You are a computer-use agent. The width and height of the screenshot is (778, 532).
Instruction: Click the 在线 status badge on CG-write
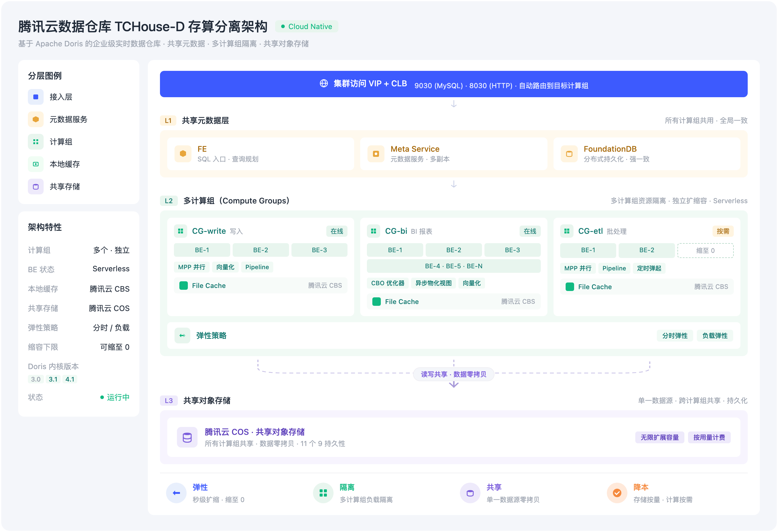point(337,231)
